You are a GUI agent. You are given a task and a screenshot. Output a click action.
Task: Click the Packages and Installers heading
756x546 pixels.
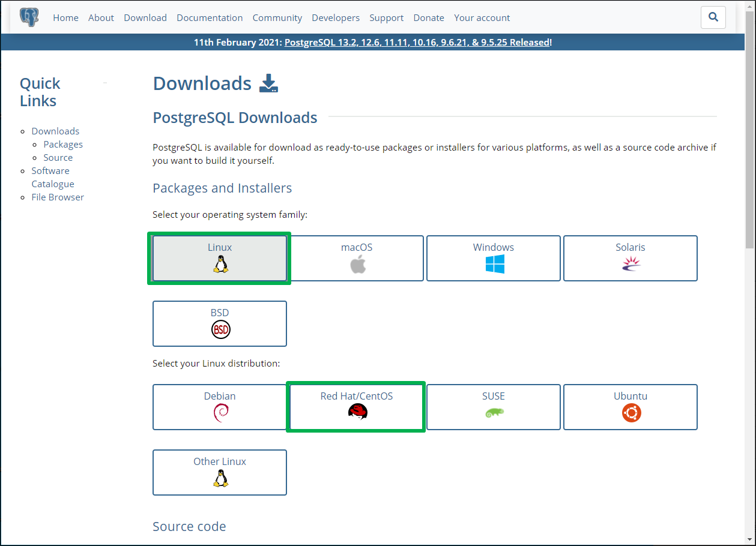click(222, 188)
